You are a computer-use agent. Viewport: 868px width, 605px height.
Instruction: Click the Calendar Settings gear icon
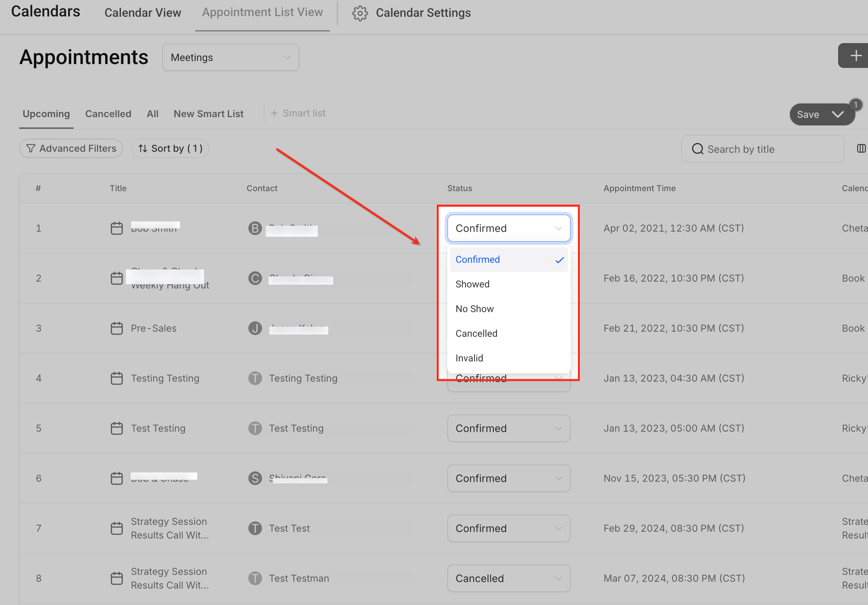[360, 13]
